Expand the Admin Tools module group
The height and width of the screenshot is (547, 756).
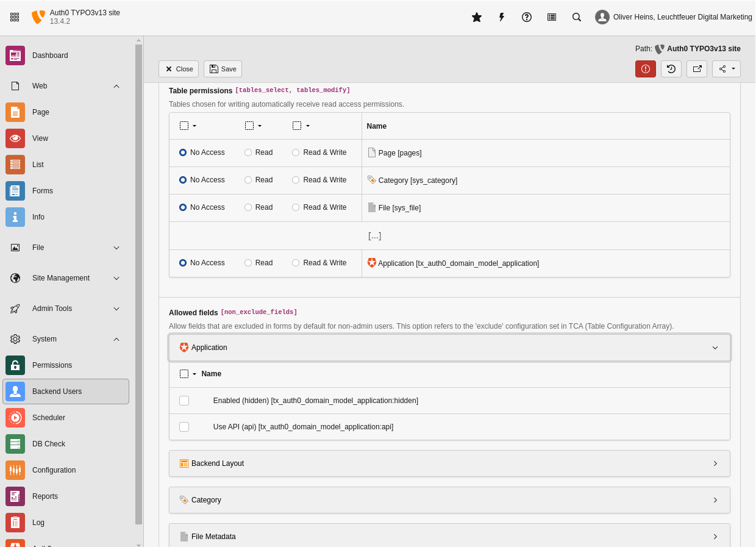click(66, 309)
